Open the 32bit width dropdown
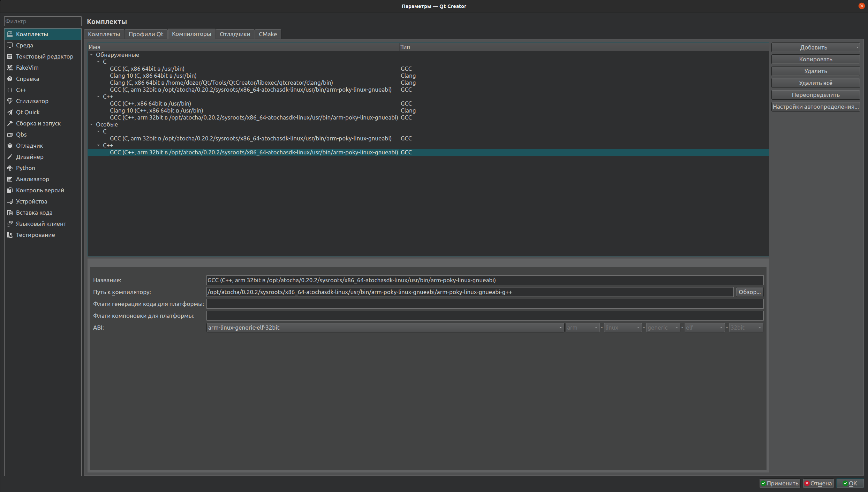Viewport: 868px width, 492px height. click(746, 328)
